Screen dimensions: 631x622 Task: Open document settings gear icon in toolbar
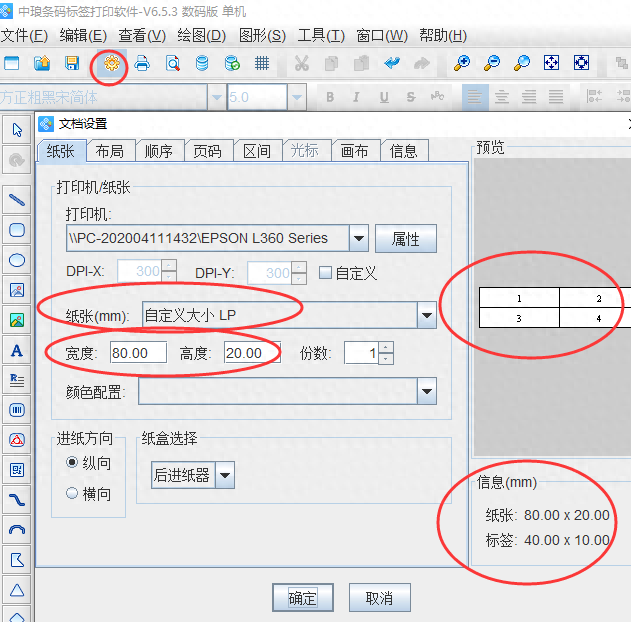(109, 64)
